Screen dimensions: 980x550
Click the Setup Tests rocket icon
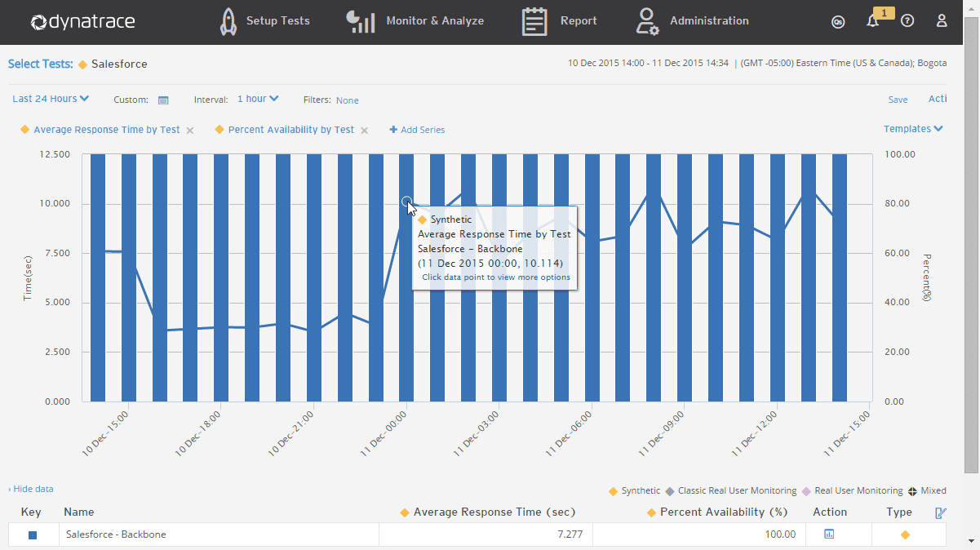[228, 21]
